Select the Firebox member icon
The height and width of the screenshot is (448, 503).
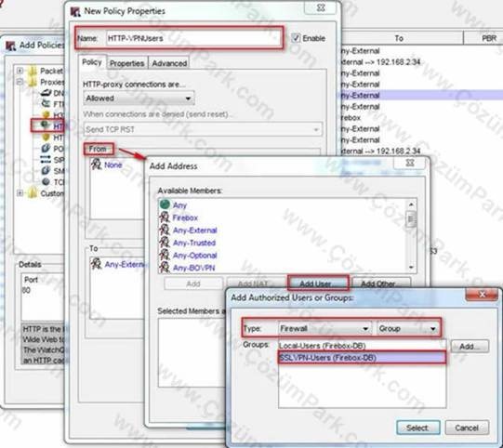(x=165, y=217)
